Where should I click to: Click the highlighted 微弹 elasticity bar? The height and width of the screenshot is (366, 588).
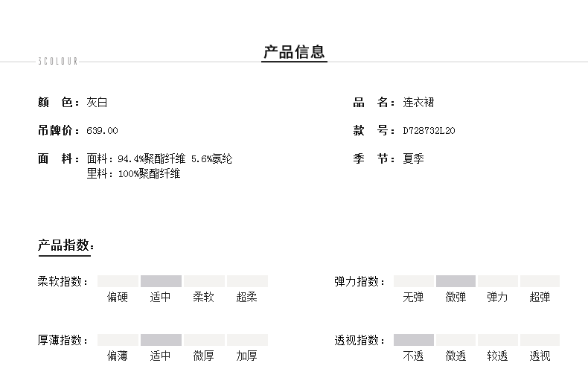coord(456,281)
